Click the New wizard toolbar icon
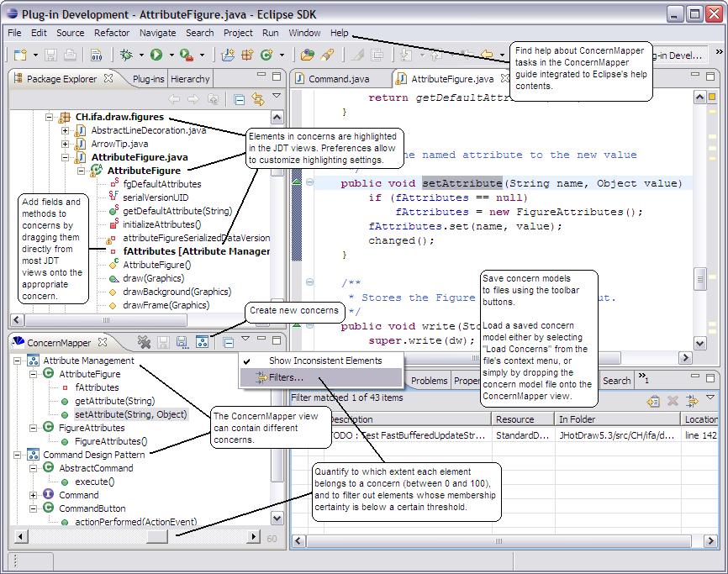The width and height of the screenshot is (728, 574). pyautogui.click(x=20, y=55)
